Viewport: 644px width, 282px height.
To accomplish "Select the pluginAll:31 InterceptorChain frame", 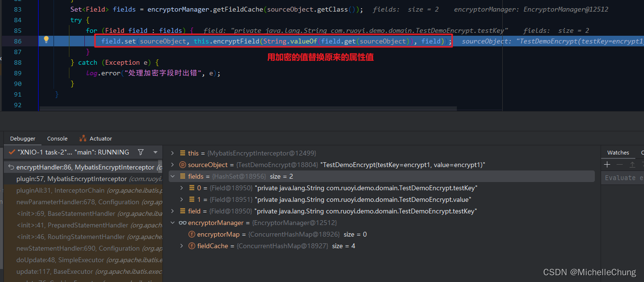I will click(83, 190).
